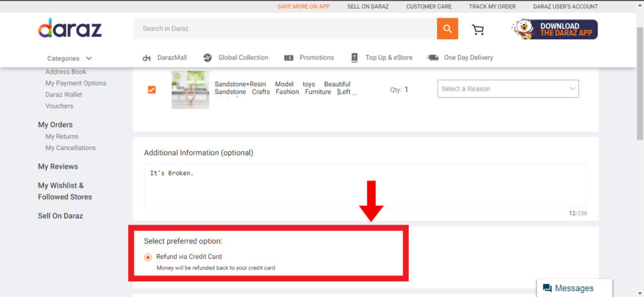Open Vouchers in sidebar
Screen dimensions: 644x297
59,106
